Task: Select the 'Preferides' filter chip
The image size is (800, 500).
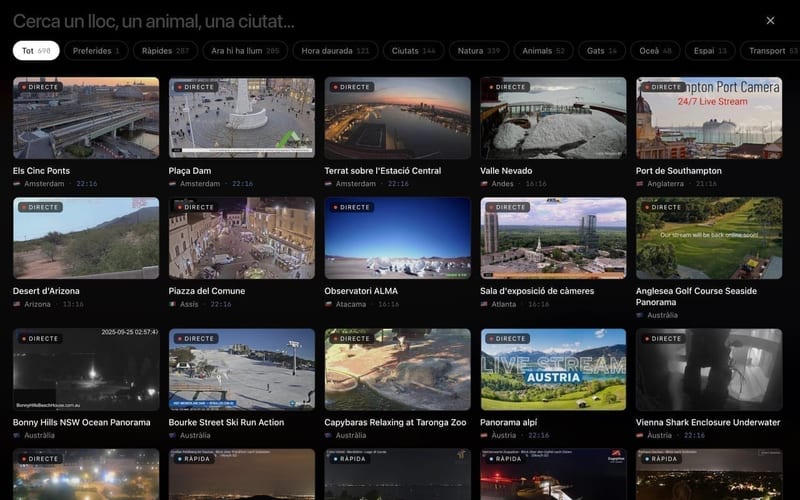Action: (x=96, y=51)
